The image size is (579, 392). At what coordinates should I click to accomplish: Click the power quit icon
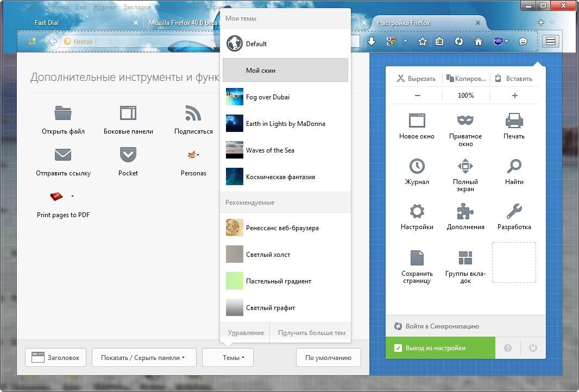533,347
